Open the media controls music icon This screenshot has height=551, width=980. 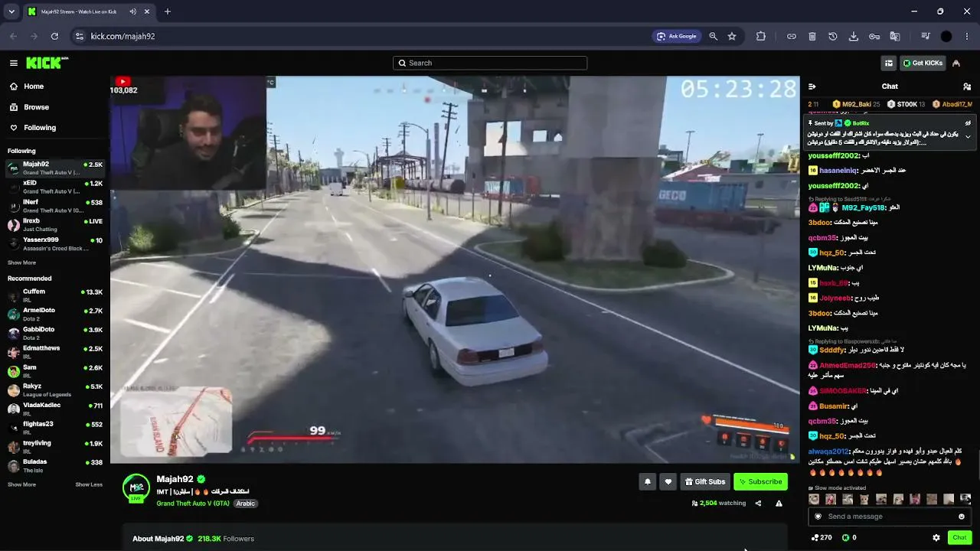[926, 36]
